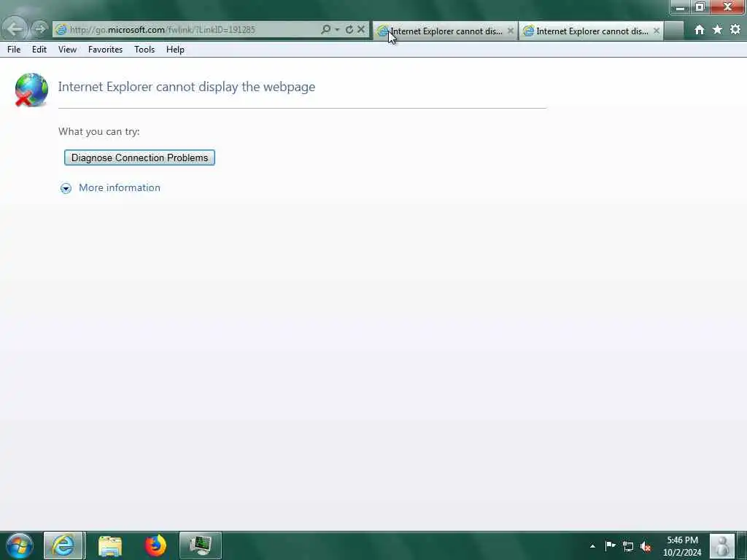Click Internet Explorer taskbar icon
The width and height of the screenshot is (747, 560).
[63, 545]
